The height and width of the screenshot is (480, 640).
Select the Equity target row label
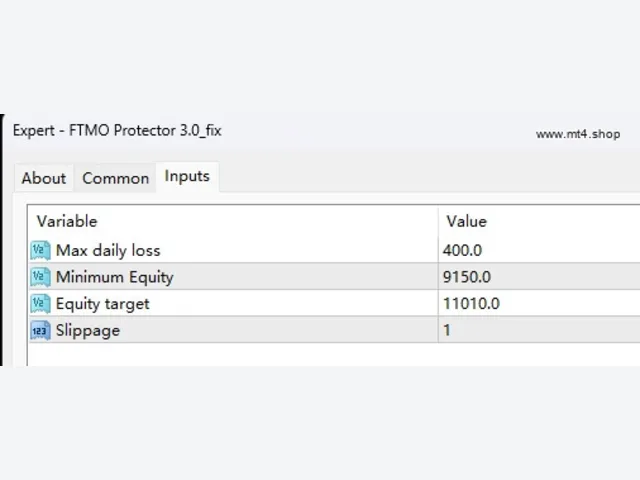(102, 304)
